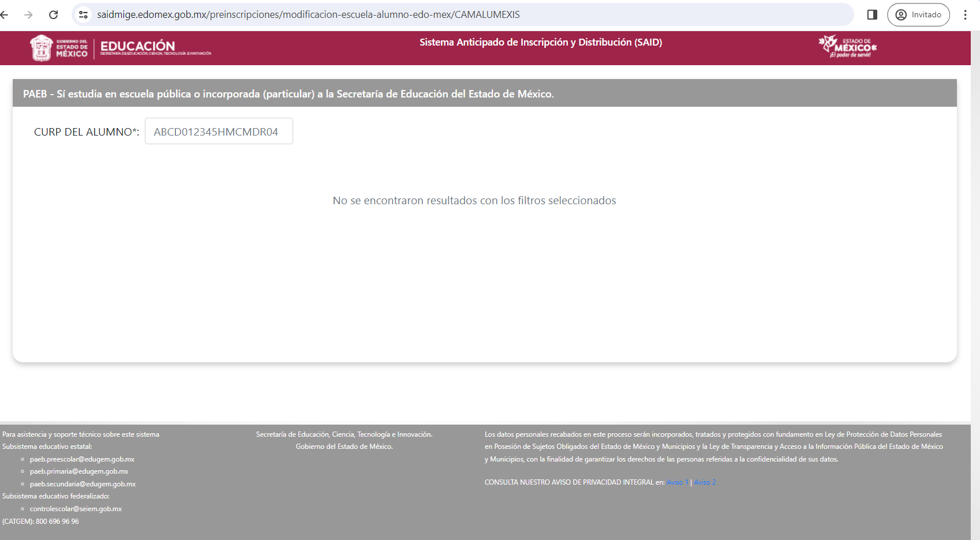The height and width of the screenshot is (540, 980).
Task: Open the Invitado profile button
Action: click(x=918, y=14)
